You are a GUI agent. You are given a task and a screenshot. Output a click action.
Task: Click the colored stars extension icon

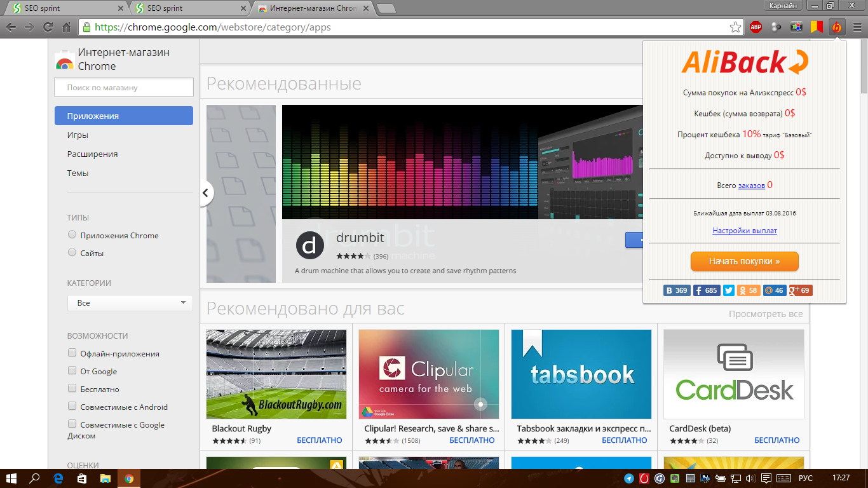click(x=796, y=27)
